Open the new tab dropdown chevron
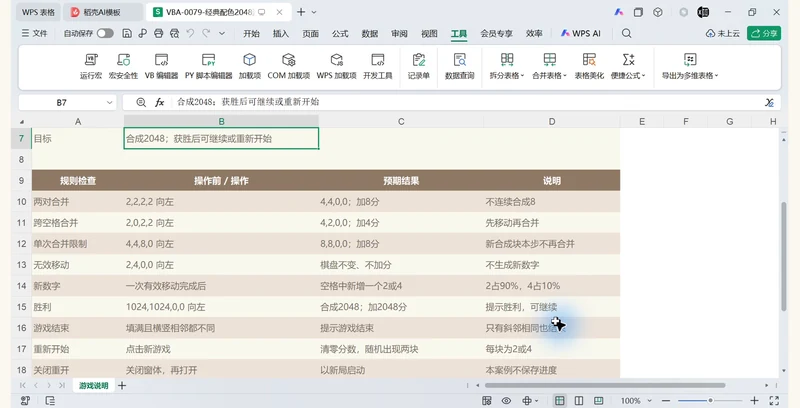Viewport: 800px width, 408px height. click(x=314, y=12)
